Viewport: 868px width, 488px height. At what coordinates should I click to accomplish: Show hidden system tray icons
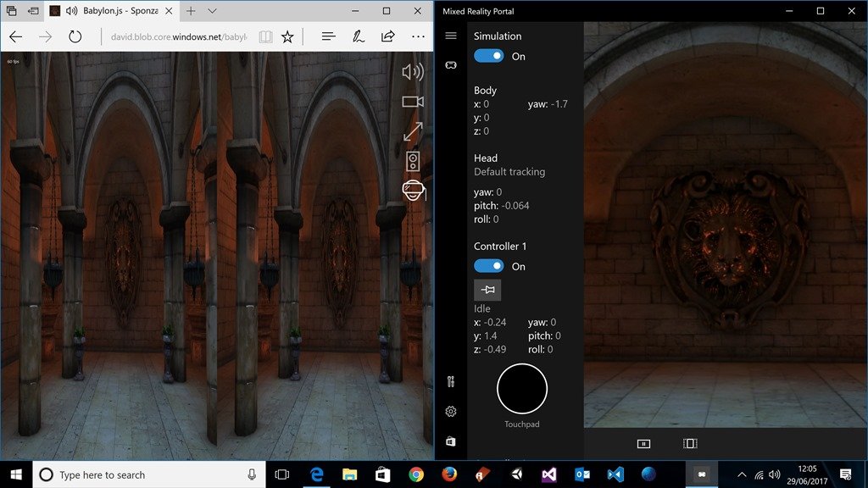point(743,474)
